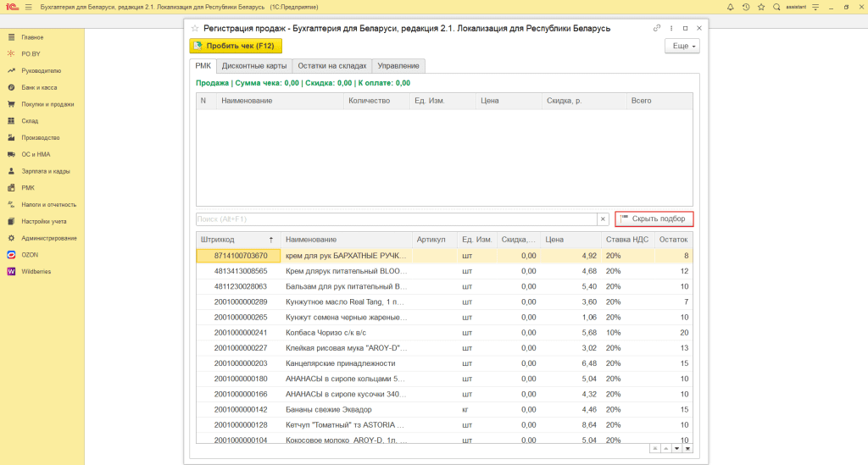Click the Пробить чек (F12) button
The height and width of the screenshot is (465, 868).
pyautogui.click(x=236, y=46)
